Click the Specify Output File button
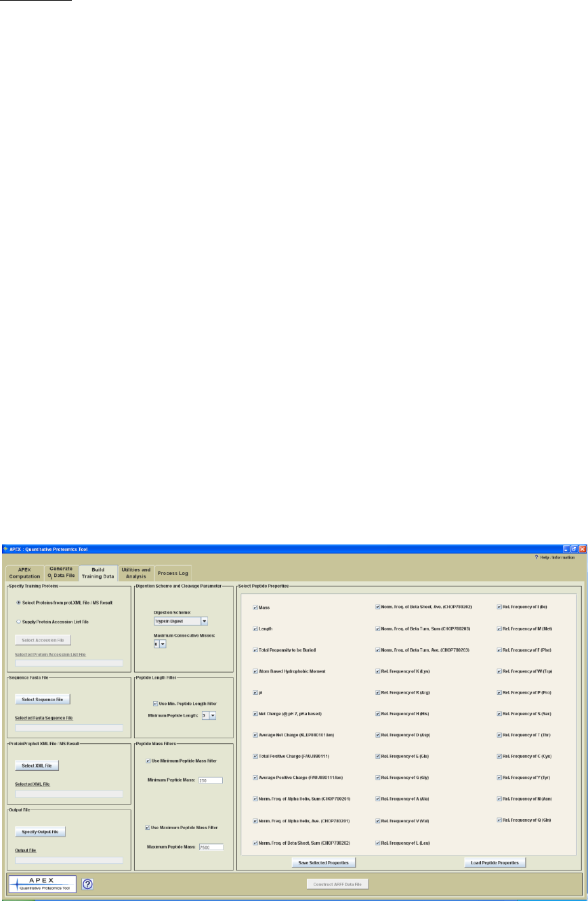 tap(41, 831)
